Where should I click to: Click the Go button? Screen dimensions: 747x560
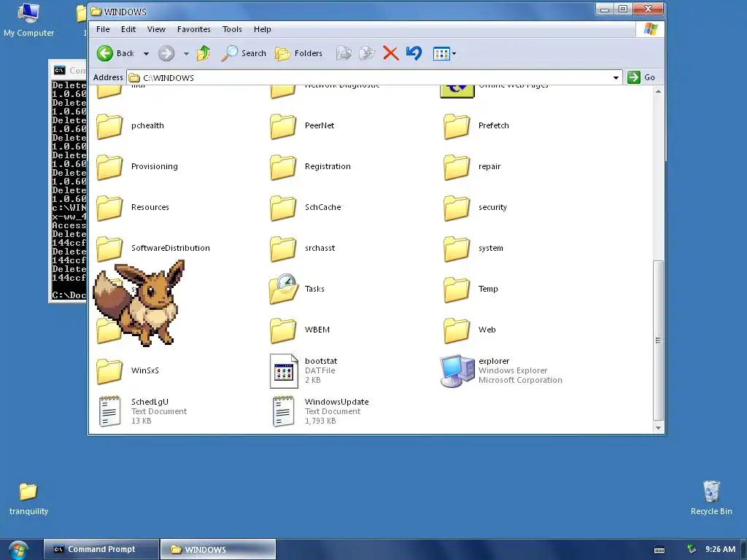(641, 77)
